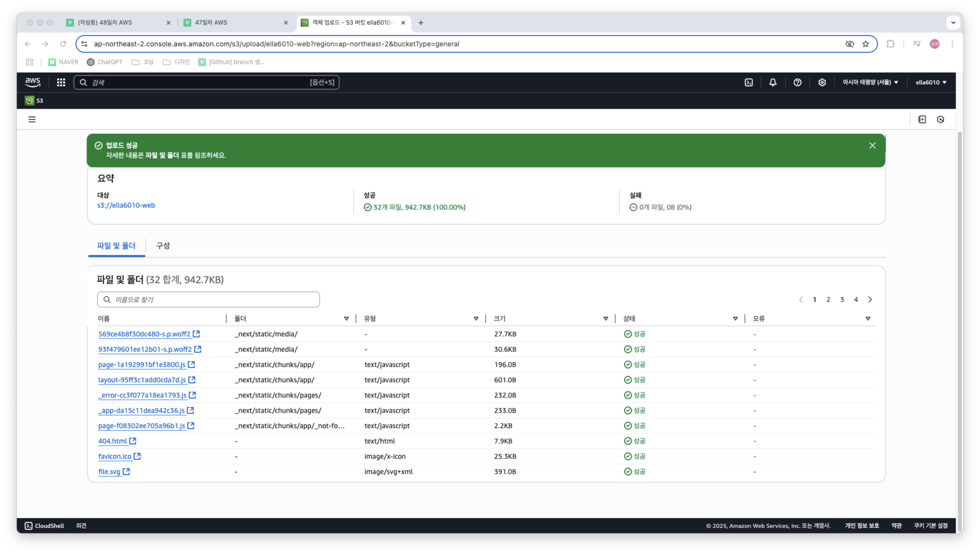Go to AWS console home logo
Screen dimensions: 980x554
click(33, 82)
